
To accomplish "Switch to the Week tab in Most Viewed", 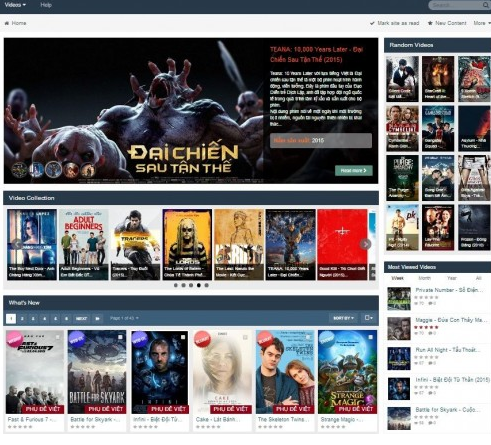I will (397, 278).
